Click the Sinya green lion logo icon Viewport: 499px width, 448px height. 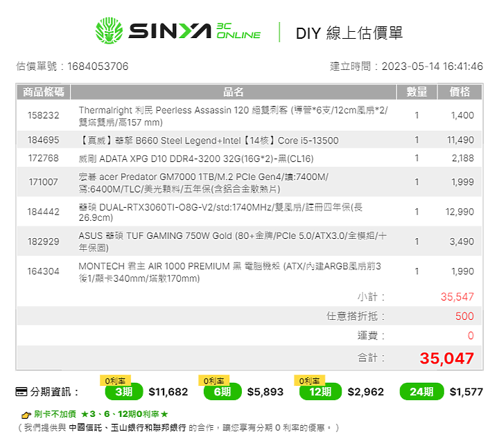(x=110, y=31)
